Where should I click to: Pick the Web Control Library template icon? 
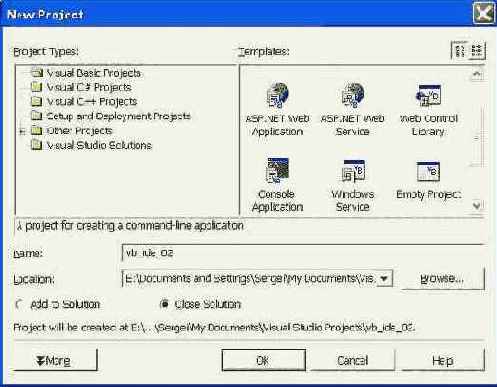click(428, 95)
